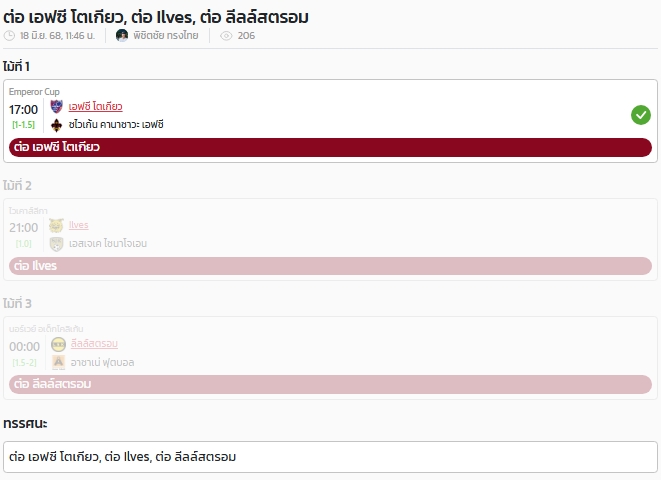Open the faded Ilves team link

pyautogui.click(x=78, y=225)
